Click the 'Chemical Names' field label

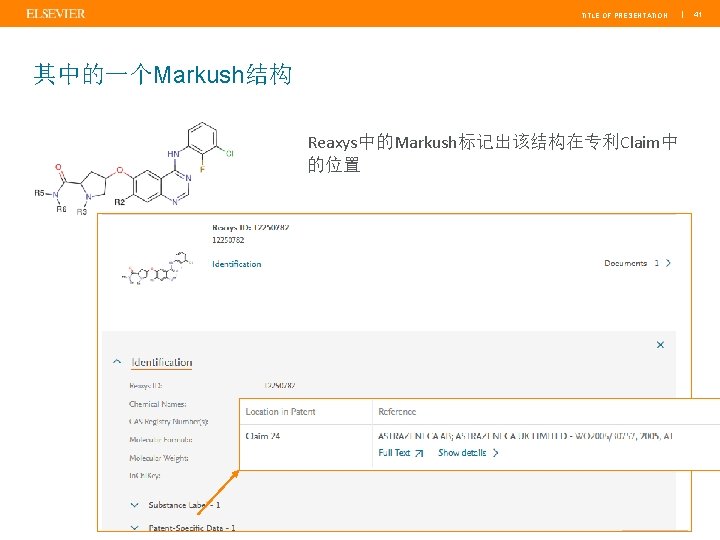[158, 404]
